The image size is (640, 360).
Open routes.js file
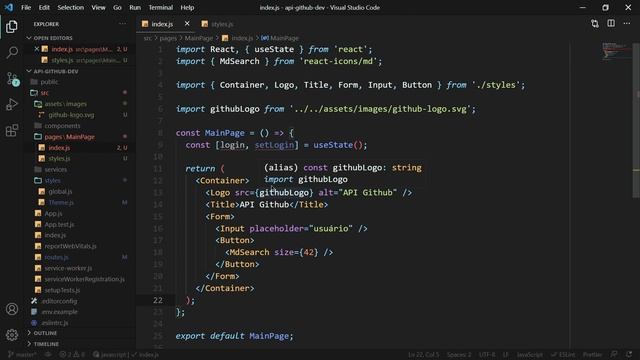80,257
